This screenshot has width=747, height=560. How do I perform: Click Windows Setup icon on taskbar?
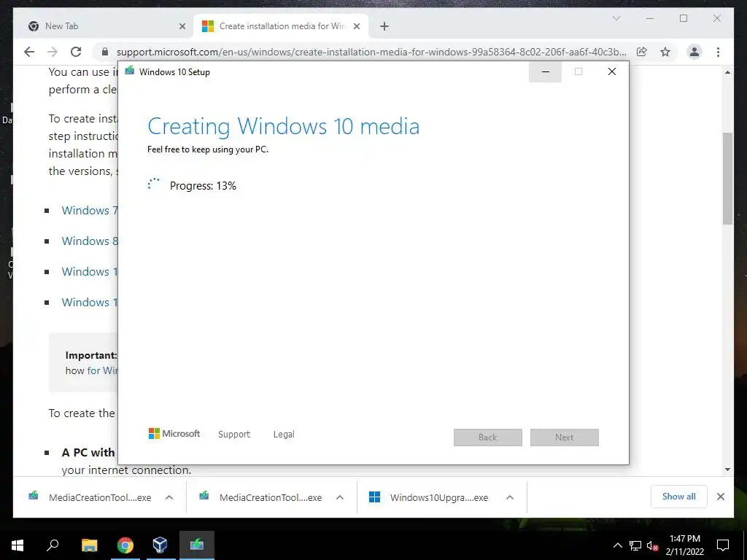point(197,545)
